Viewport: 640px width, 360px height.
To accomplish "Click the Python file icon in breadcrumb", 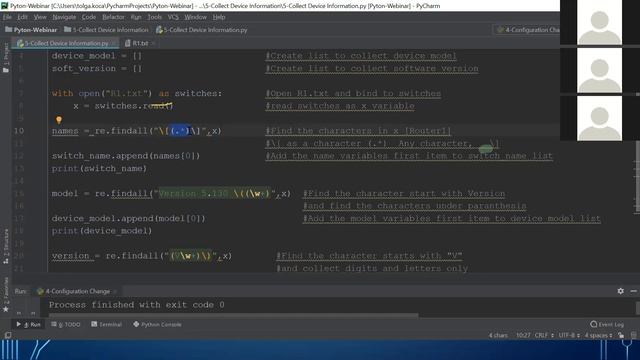I will (159, 30).
